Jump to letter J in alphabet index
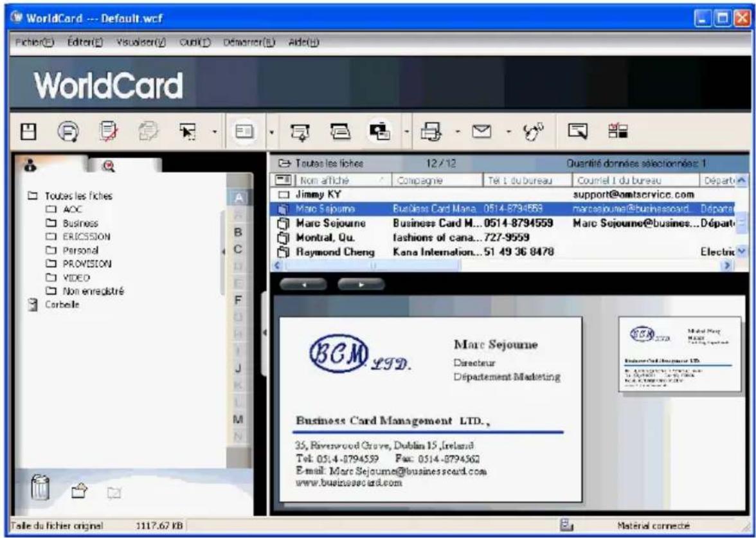The image size is (756, 538). tap(238, 368)
